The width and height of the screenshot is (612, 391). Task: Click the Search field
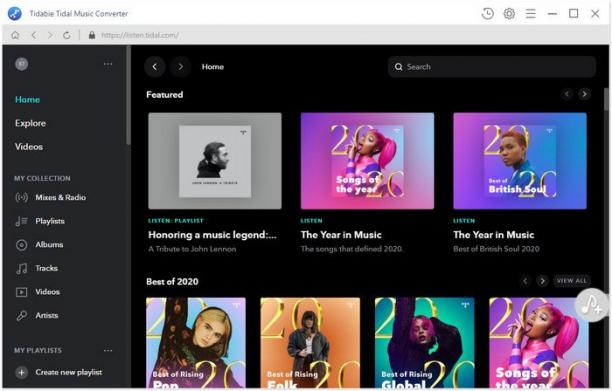492,67
